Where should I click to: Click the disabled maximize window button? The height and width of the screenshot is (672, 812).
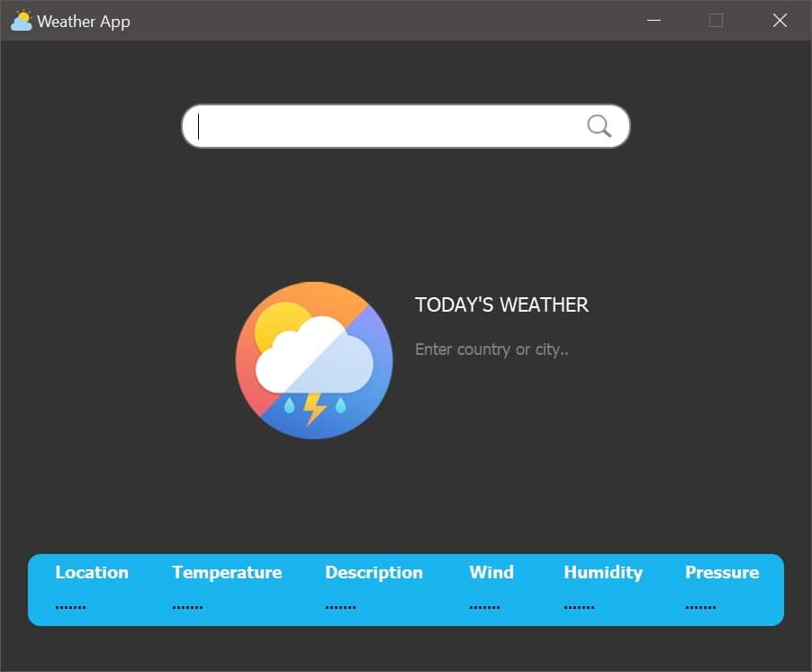[x=717, y=20]
